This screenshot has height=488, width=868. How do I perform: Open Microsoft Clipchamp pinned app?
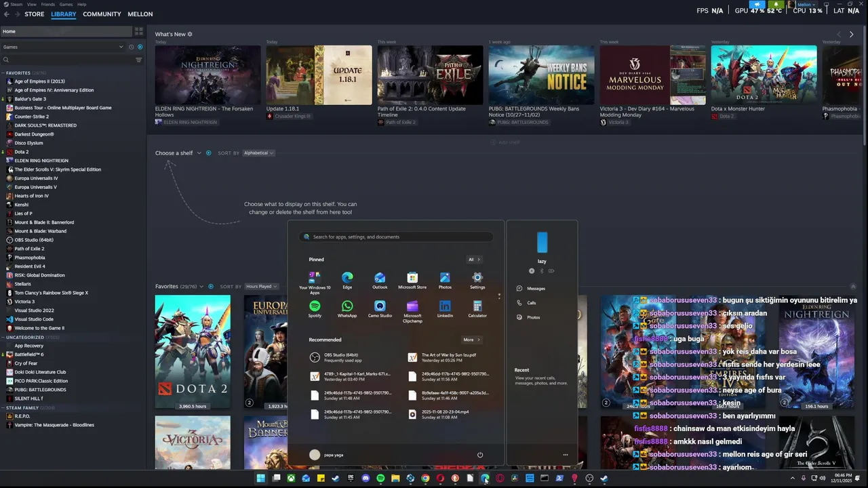pos(412,311)
